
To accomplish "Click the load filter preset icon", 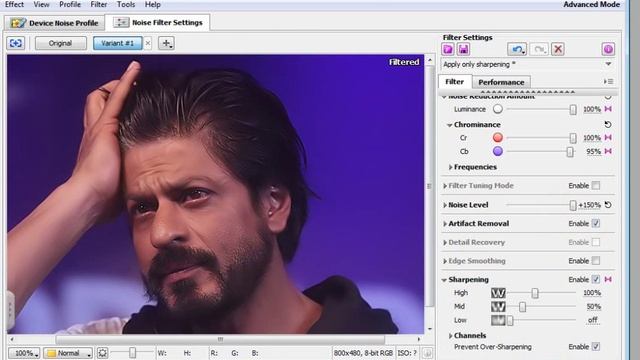I will (x=448, y=49).
